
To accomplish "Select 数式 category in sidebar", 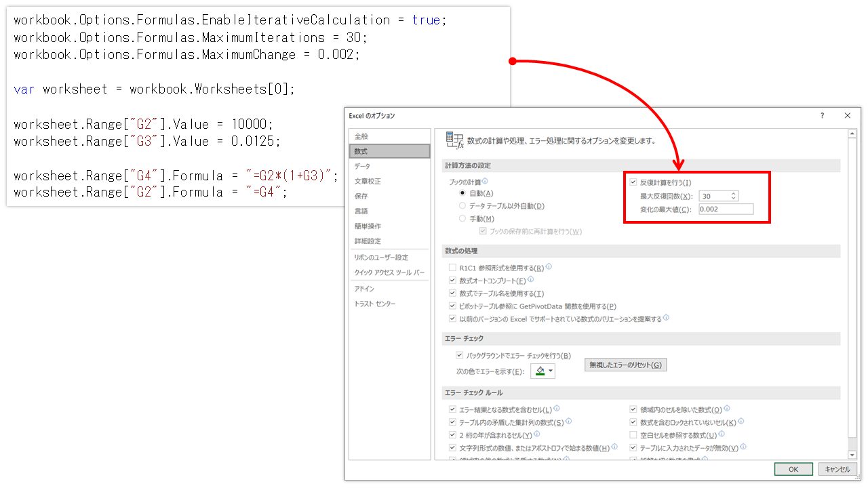I will click(390, 151).
